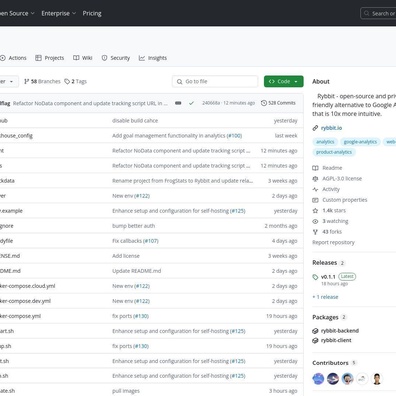
Task: Open the v0.1.1 release tag icon
Action: (x=315, y=277)
